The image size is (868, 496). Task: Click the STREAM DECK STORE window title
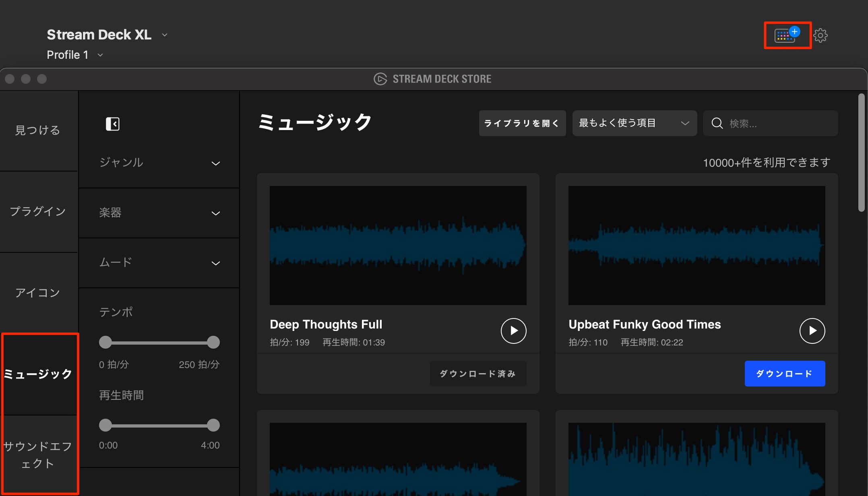[442, 79]
